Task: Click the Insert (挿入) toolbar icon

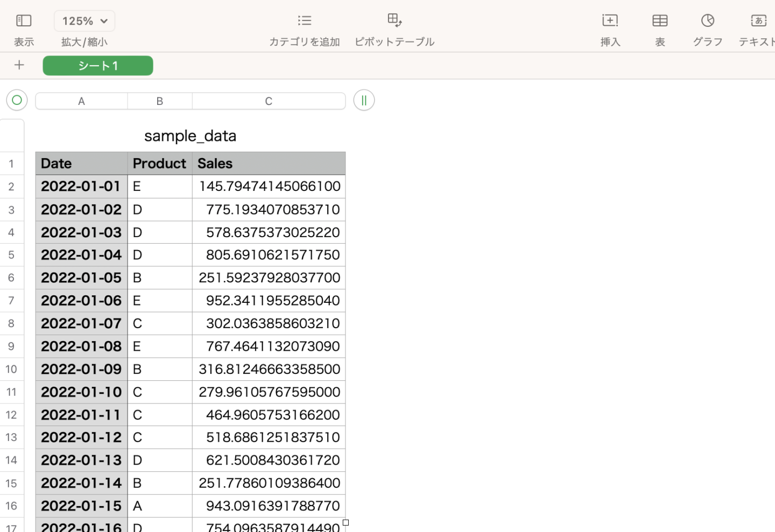Action: tap(610, 21)
